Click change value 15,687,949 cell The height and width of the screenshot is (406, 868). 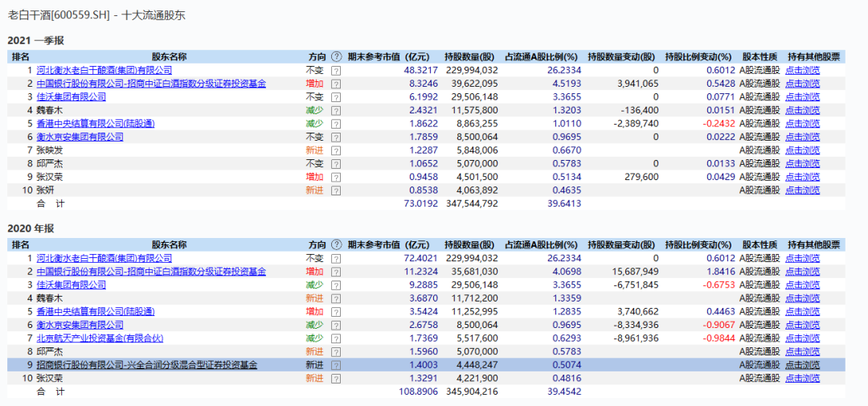[637, 272]
